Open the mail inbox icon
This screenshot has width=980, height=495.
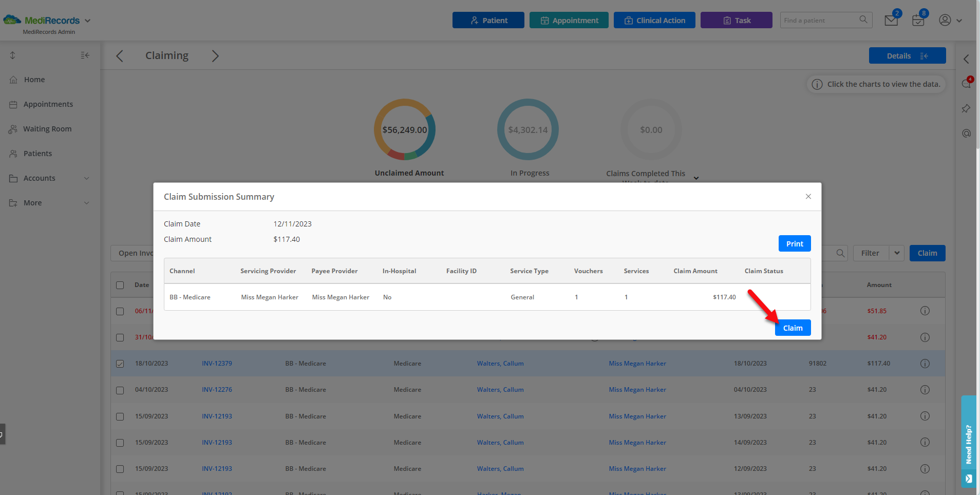[891, 21]
